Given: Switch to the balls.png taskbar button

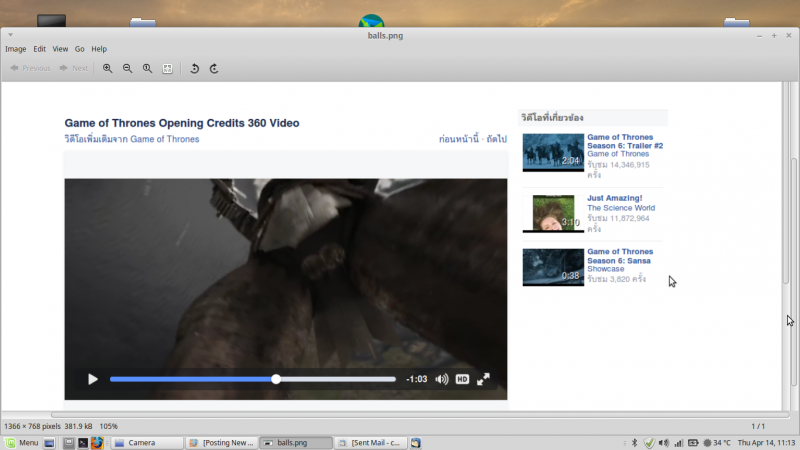Looking at the screenshot, I should point(296,443).
